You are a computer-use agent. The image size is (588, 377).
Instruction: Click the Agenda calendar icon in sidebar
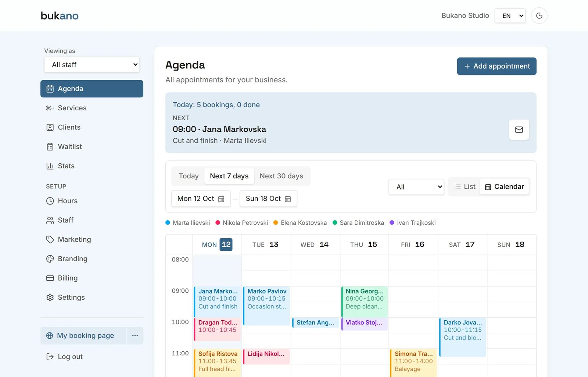coord(50,89)
